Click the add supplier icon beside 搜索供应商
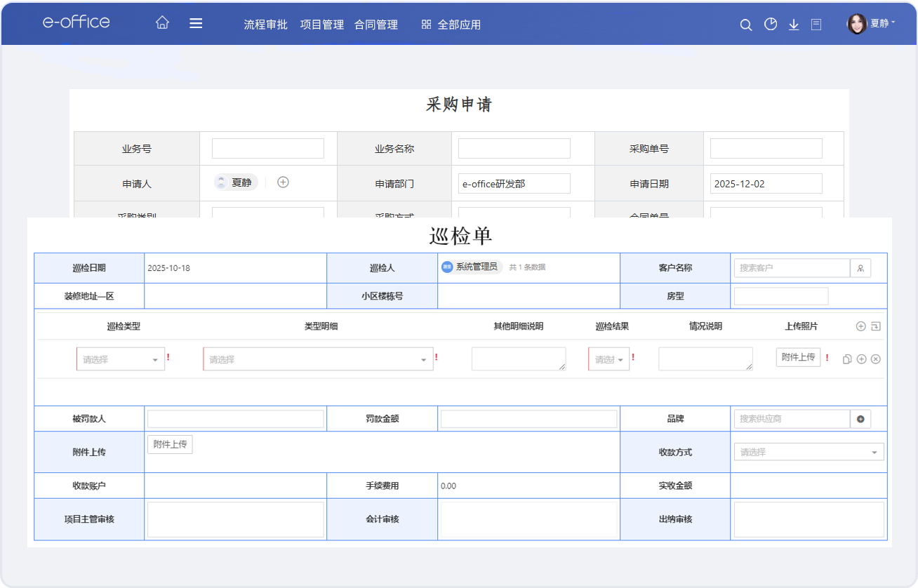This screenshot has width=918, height=588. coord(860,419)
